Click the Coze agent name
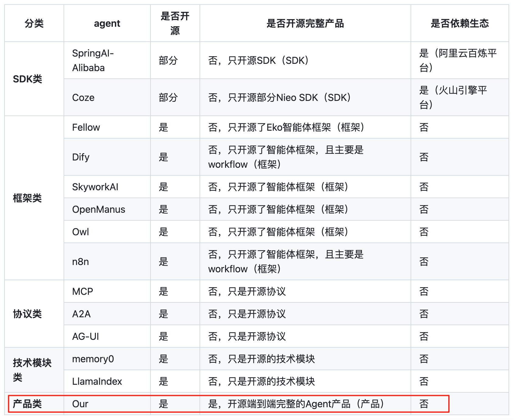This screenshot has width=514, height=420. tap(83, 98)
